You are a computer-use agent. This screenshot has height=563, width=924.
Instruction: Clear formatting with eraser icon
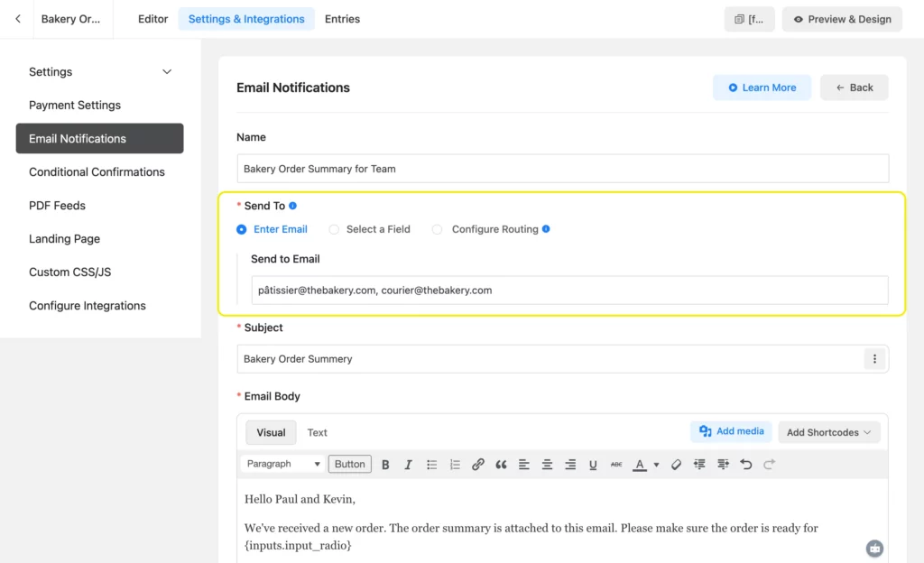tap(676, 464)
